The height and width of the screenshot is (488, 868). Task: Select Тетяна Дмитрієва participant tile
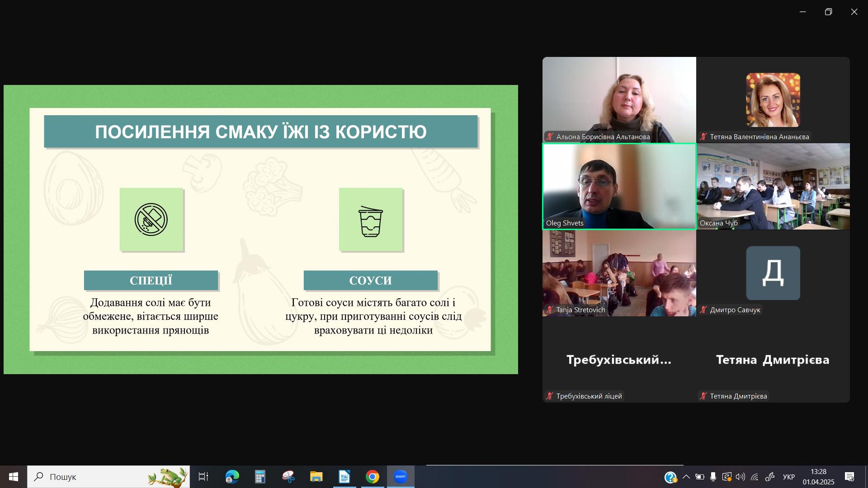(x=773, y=359)
